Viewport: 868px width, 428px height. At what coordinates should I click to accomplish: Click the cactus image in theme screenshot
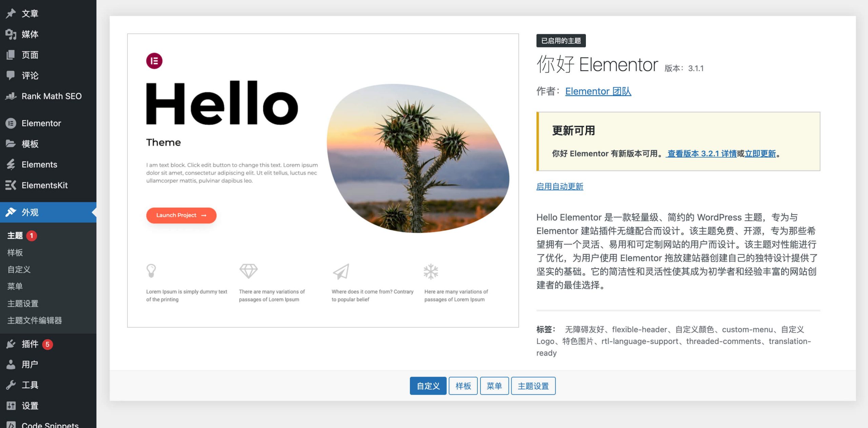[x=418, y=158]
